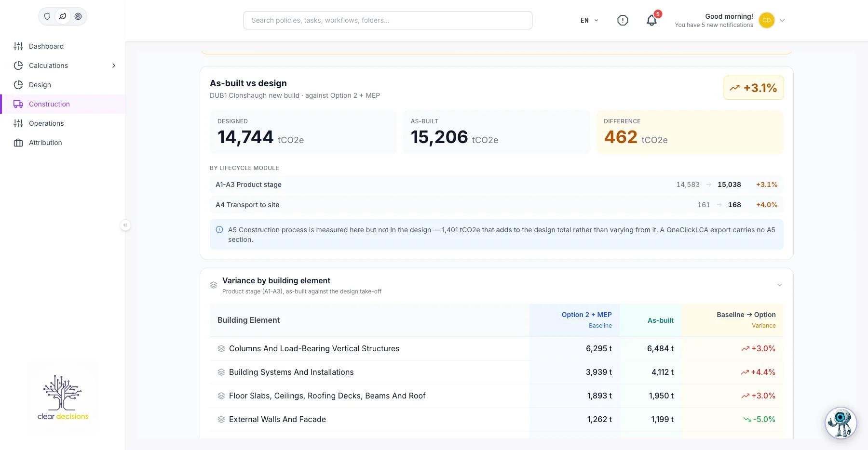Click the Calculations pie chart icon
This screenshot has height=450, width=868.
pyautogui.click(x=18, y=66)
